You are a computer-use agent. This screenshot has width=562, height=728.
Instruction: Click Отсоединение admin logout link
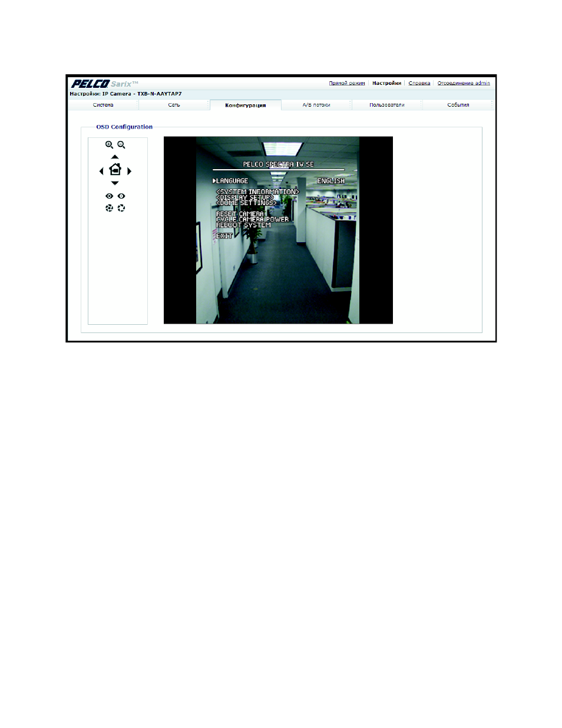click(x=464, y=83)
